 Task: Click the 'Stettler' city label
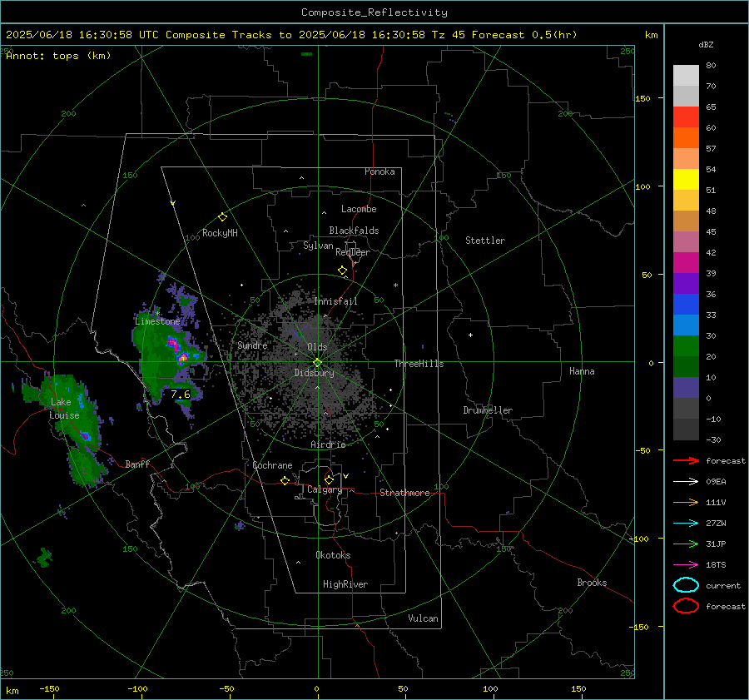(485, 241)
